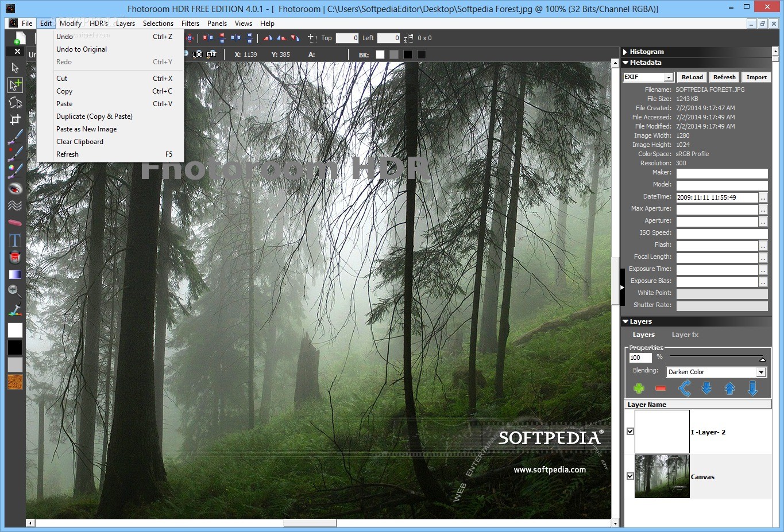Select the lasso selection tool

pos(15,102)
